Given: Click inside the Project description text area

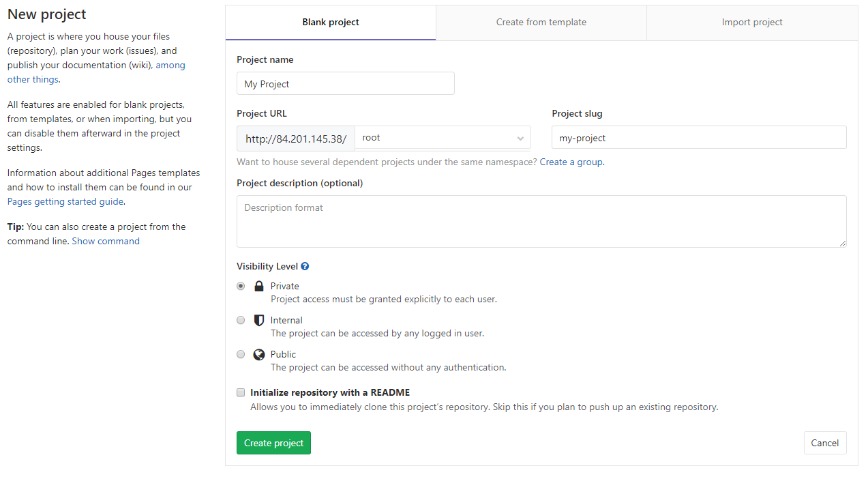Looking at the screenshot, I should point(541,220).
